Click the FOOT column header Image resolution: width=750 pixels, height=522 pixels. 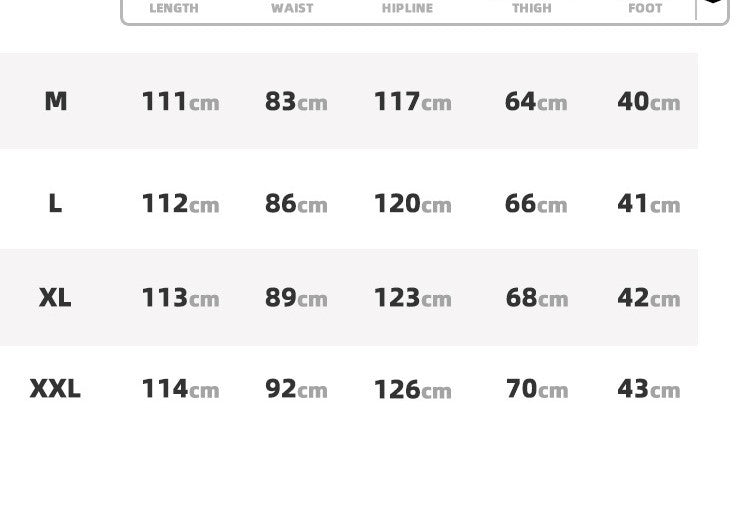(x=645, y=8)
